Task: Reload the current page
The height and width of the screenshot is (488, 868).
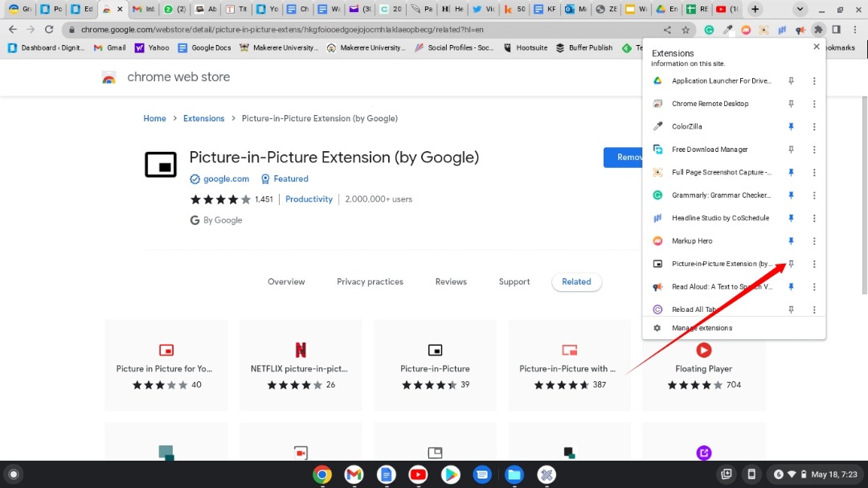Action: pos(49,30)
